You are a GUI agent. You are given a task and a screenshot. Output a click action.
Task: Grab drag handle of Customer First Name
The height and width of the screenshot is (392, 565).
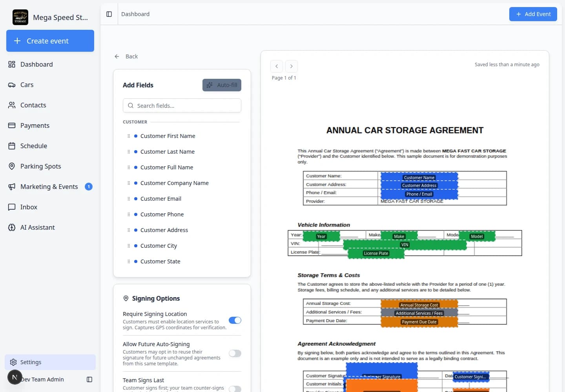[x=129, y=136]
